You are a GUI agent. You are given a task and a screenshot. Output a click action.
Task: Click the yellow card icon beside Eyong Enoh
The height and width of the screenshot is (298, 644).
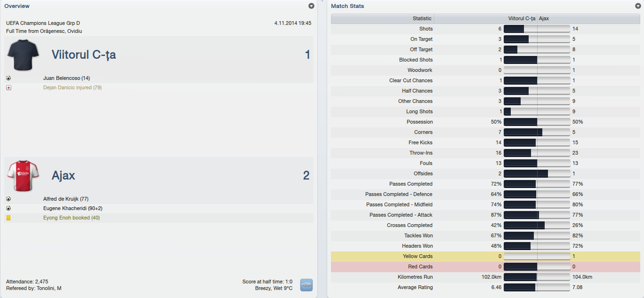tap(8, 218)
